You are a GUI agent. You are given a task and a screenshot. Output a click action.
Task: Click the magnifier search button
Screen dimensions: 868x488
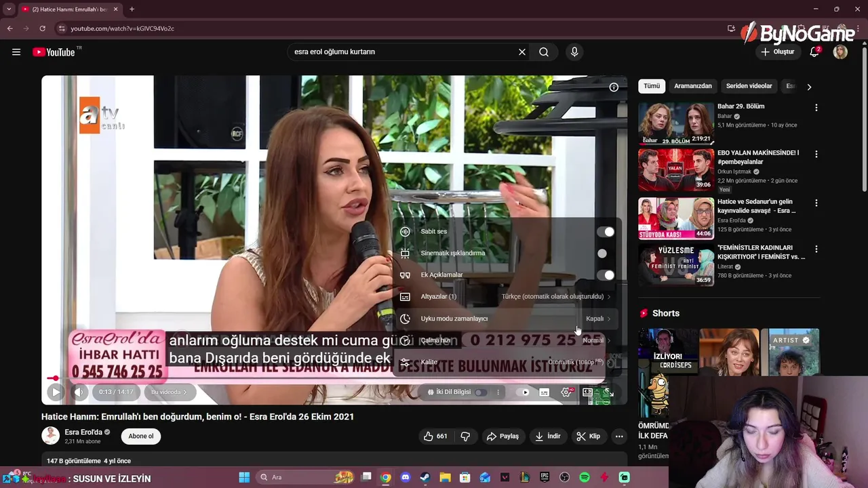pyautogui.click(x=544, y=52)
